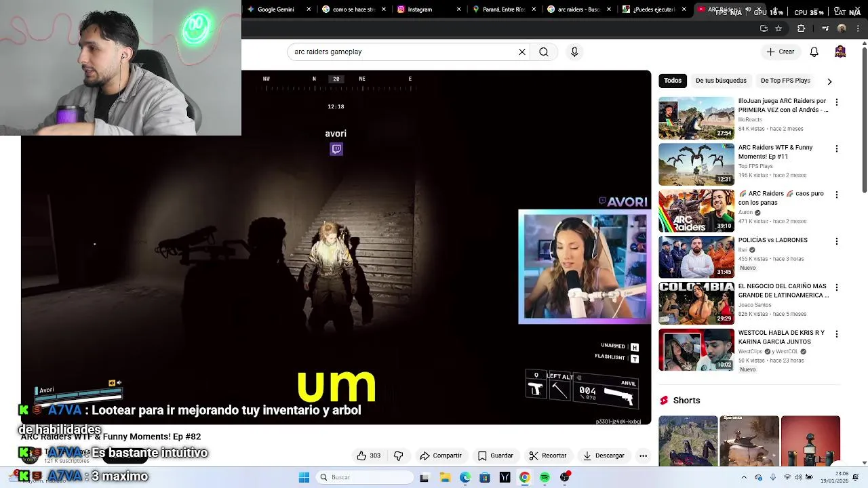This screenshot has width=868, height=488.
Task: Launch Microsoft Edge from the taskbar
Action: 465,477
